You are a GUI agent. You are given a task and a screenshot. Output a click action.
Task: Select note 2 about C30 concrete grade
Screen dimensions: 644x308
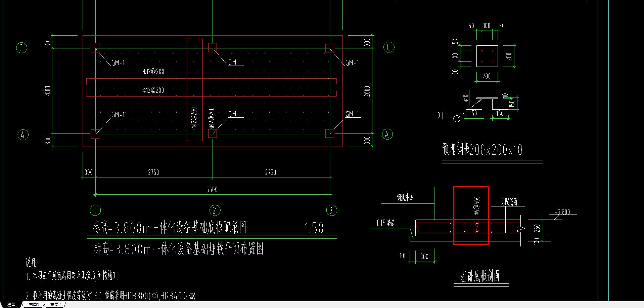[111, 296]
